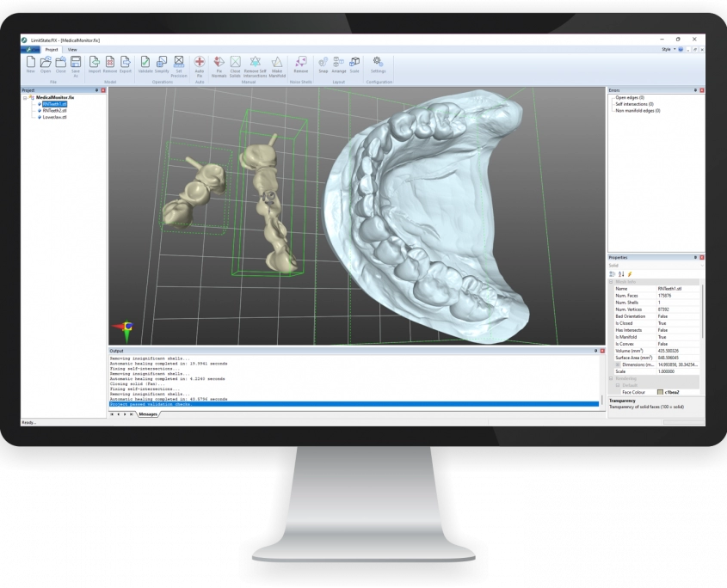This screenshot has width=727, height=588.
Task: Select the Messages tab in Output
Action: pyautogui.click(x=148, y=414)
